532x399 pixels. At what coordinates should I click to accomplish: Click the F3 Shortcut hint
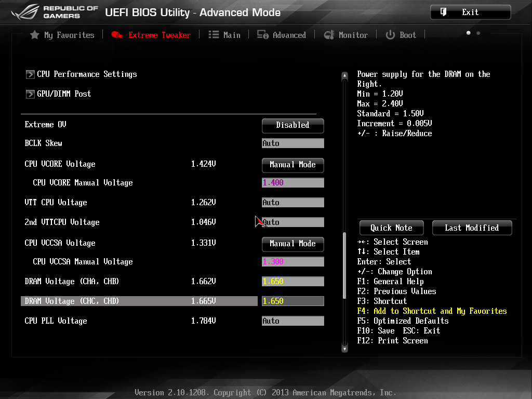coord(382,301)
